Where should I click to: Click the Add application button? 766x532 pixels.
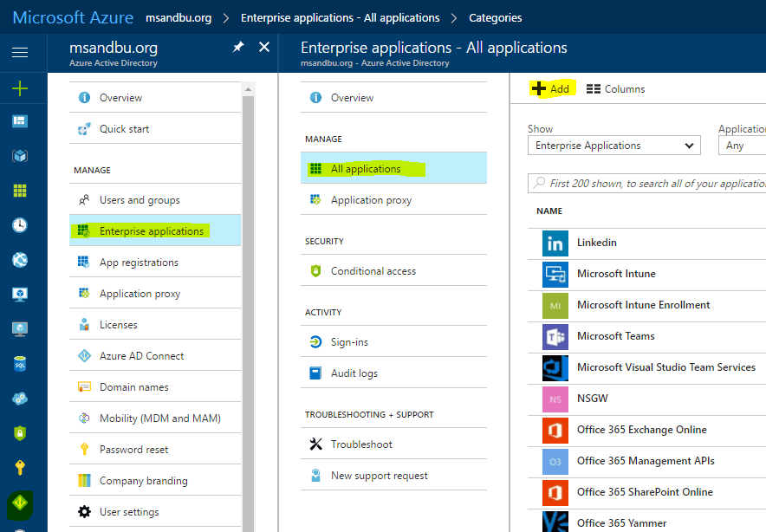[x=550, y=89]
